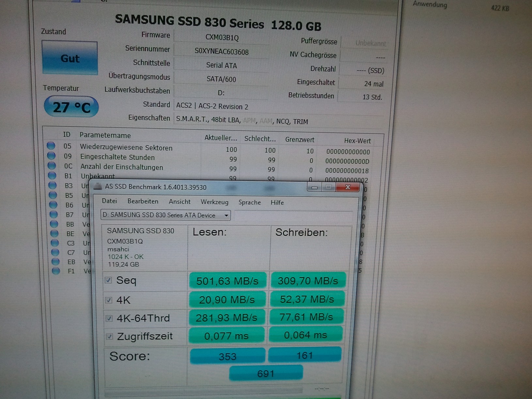Click the status dot for ID BB row
This screenshot has height=399, width=532.
[54, 224]
